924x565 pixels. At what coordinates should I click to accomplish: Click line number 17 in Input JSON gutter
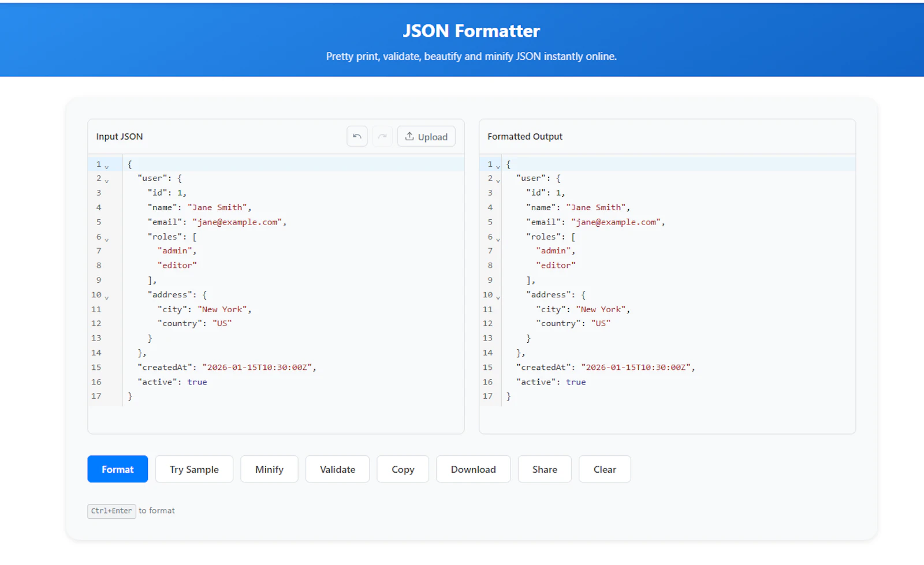pos(96,396)
